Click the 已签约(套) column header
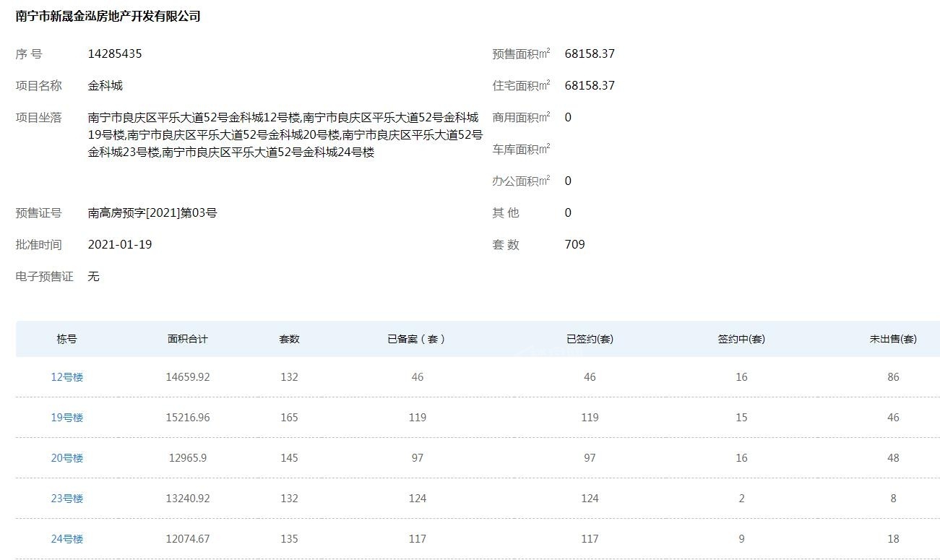 (590, 339)
